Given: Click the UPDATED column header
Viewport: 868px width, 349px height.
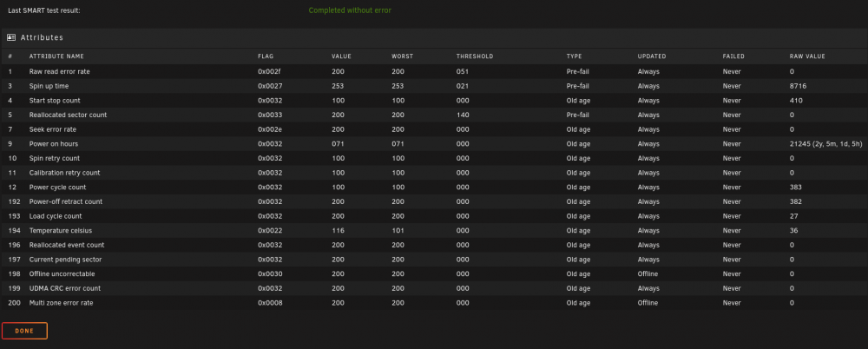Looking at the screenshot, I should (652, 56).
